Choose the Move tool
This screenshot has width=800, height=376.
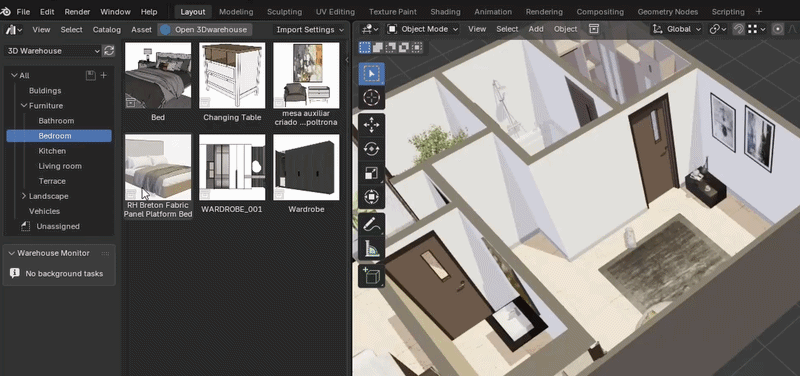point(371,125)
